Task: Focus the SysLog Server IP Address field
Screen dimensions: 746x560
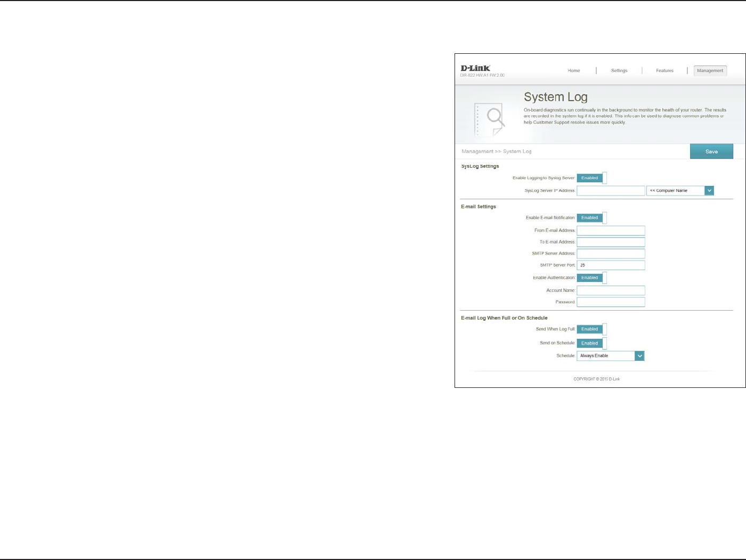Action: pyautogui.click(x=611, y=191)
